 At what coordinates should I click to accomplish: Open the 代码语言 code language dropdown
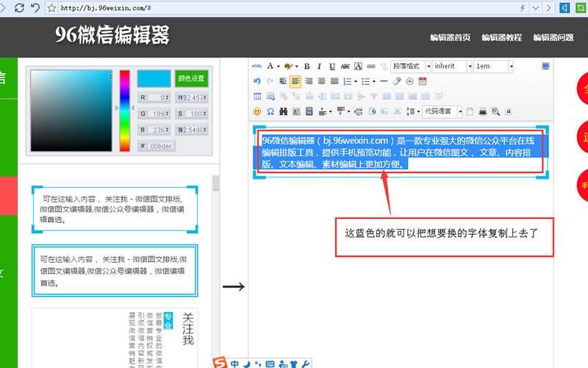pyautogui.click(x=442, y=112)
